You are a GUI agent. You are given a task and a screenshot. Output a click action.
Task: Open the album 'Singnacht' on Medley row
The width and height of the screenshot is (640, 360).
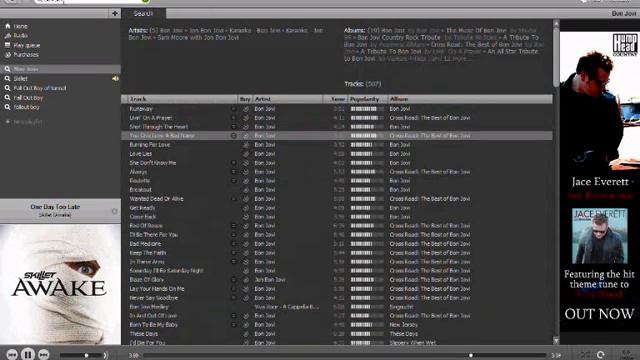click(x=401, y=307)
